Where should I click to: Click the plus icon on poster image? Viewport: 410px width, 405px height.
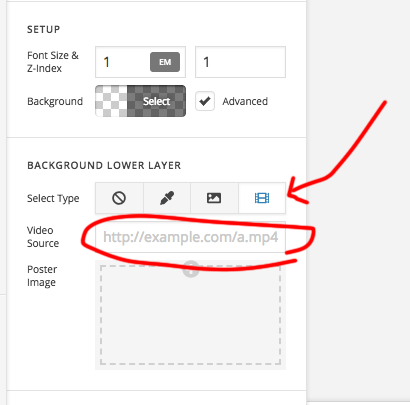click(191, 269)
